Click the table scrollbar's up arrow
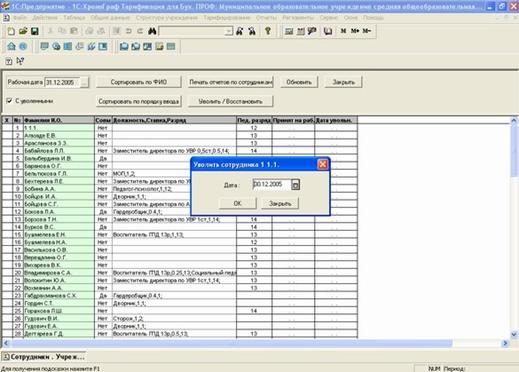Viewport: 519px width, 372px height. 514,121
